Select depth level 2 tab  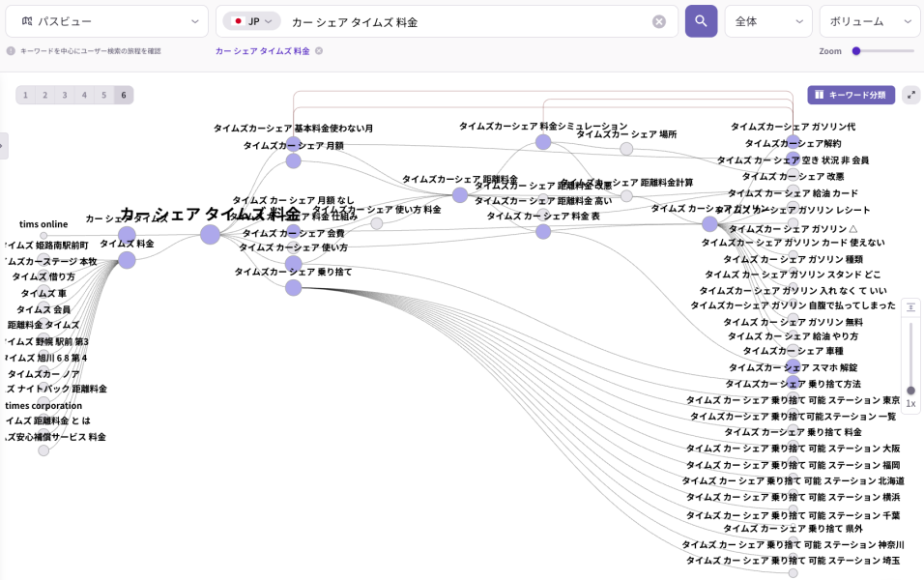pos(44,95)
